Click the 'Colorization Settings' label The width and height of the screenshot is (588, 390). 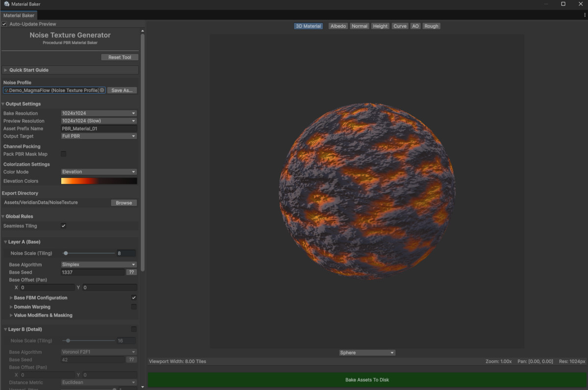point(26,164)
